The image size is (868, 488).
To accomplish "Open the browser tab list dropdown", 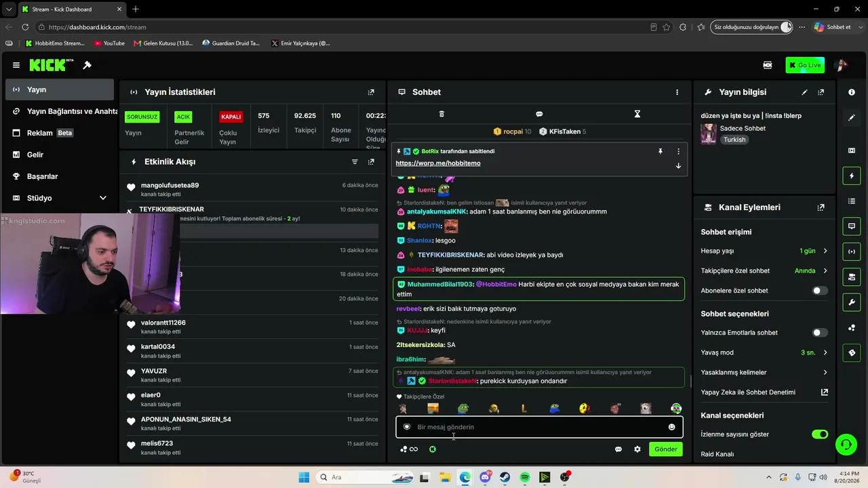I will (x=9, y=9).
